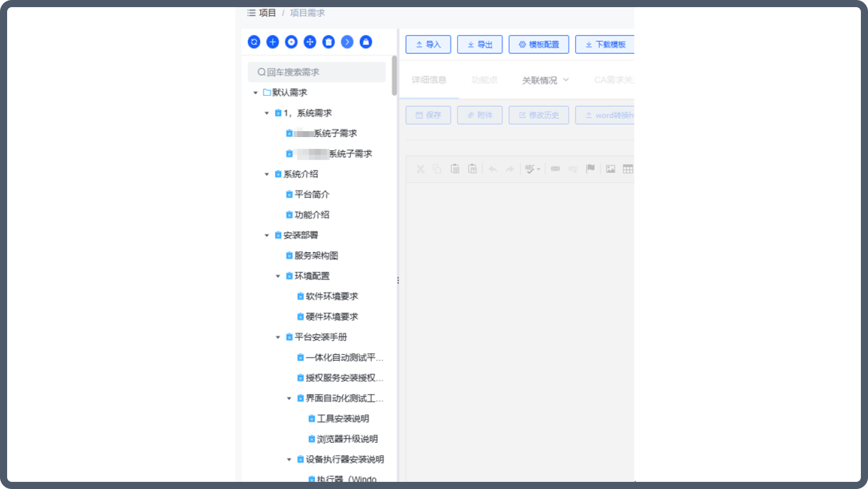Click the Paste as plain text icon
The width and height of the screenshot is (868, 489).
pyautogui.click(x=473, y=169)
